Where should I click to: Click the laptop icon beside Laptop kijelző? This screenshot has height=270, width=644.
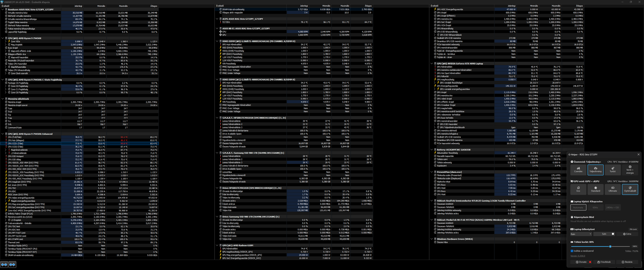tap(572, 201)
